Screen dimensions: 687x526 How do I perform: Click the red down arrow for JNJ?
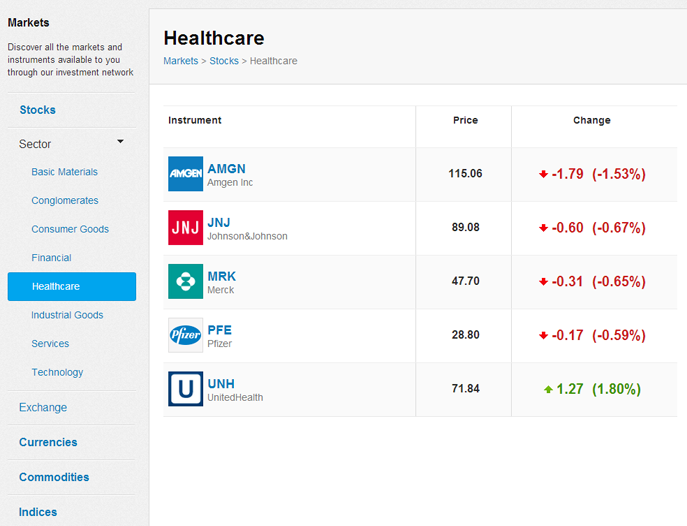coord(543,228)
